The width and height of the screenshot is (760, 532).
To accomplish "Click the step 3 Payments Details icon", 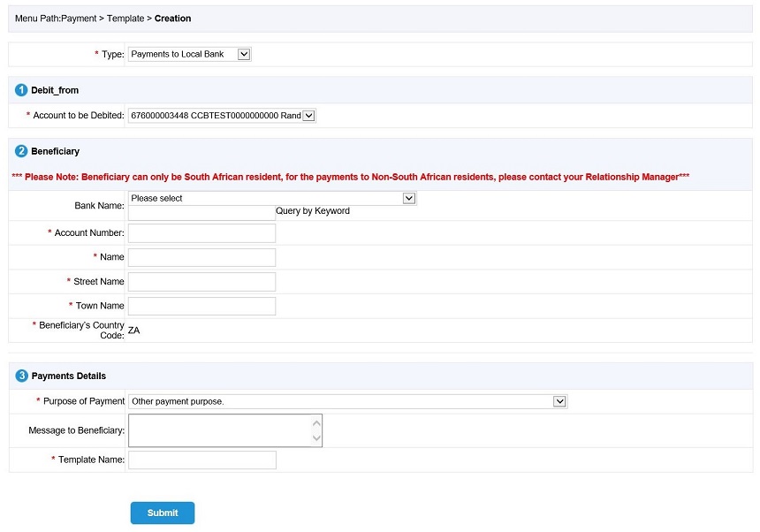I will [21, 376].
